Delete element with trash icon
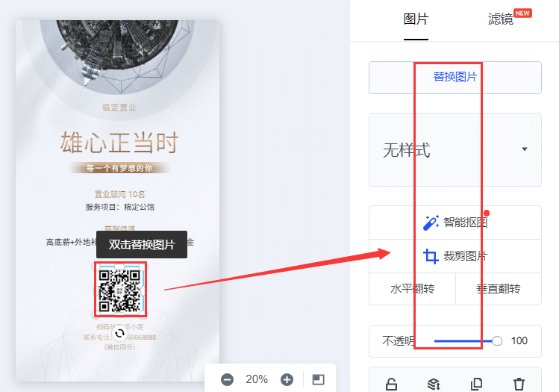559x392 pixels. click(519, 384)
